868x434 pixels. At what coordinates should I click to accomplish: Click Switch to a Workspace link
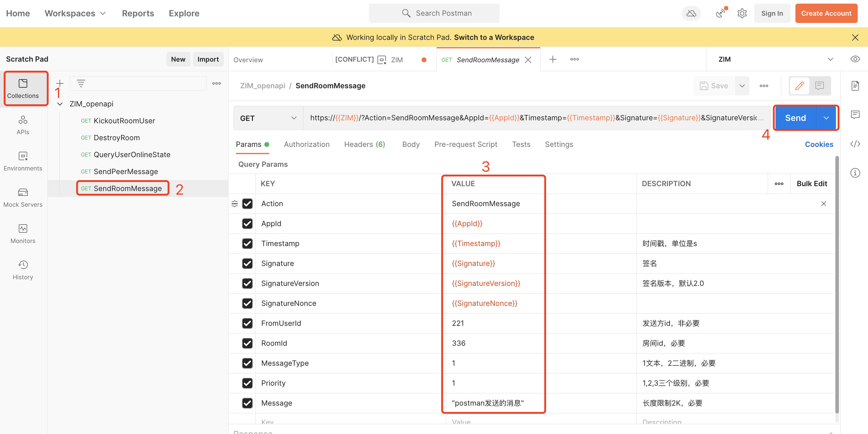494,37
